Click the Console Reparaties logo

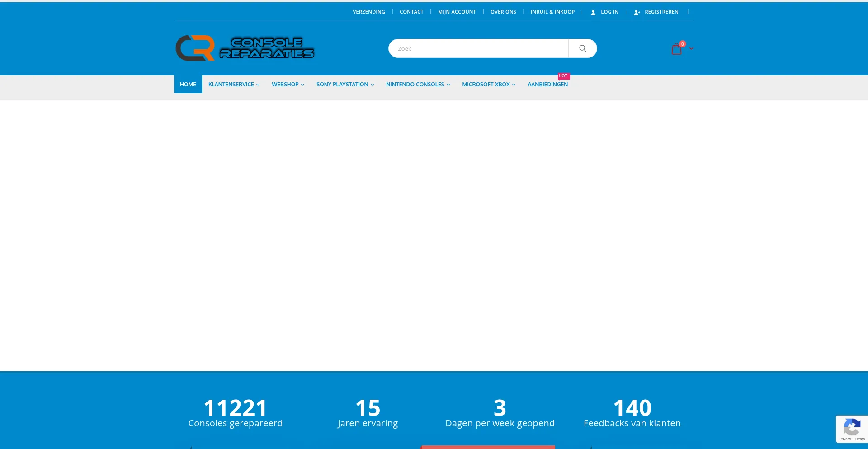[245, 48]
